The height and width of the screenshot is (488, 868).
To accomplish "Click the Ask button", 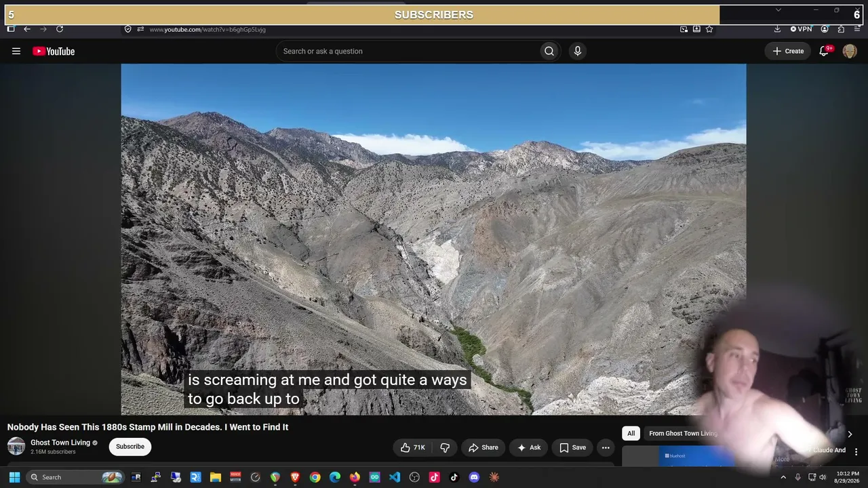I will point(529,447).
